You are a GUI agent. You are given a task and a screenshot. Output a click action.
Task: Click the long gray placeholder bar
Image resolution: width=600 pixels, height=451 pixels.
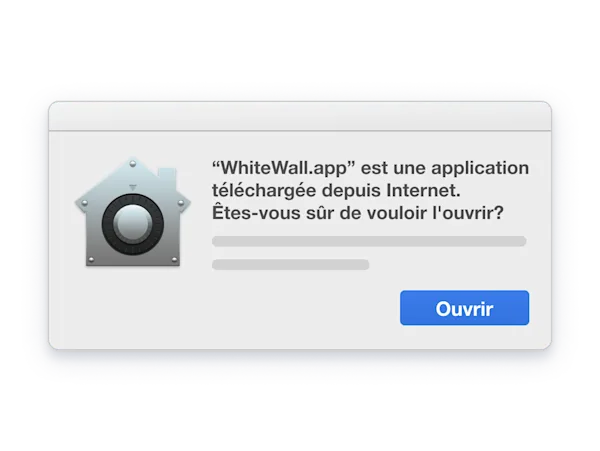click(x=369, y=241)
